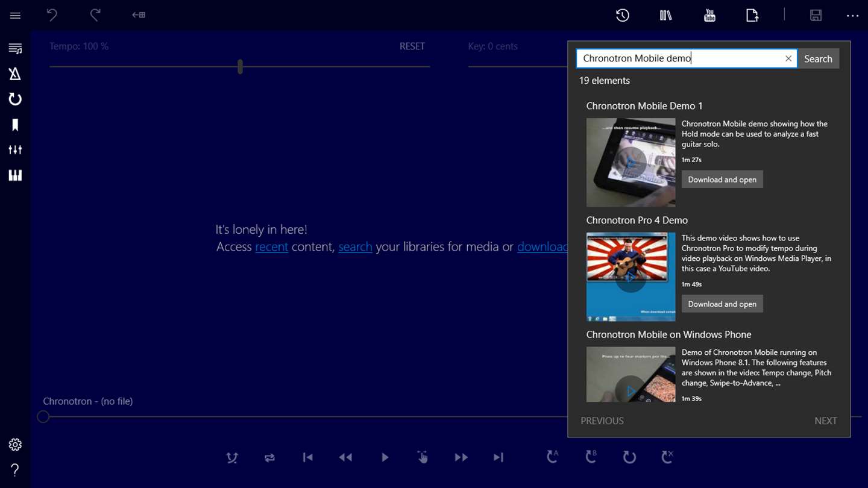
Task: Click Chronotron Mobile Demo 1 thumbnail
Action: click(631, 163)
